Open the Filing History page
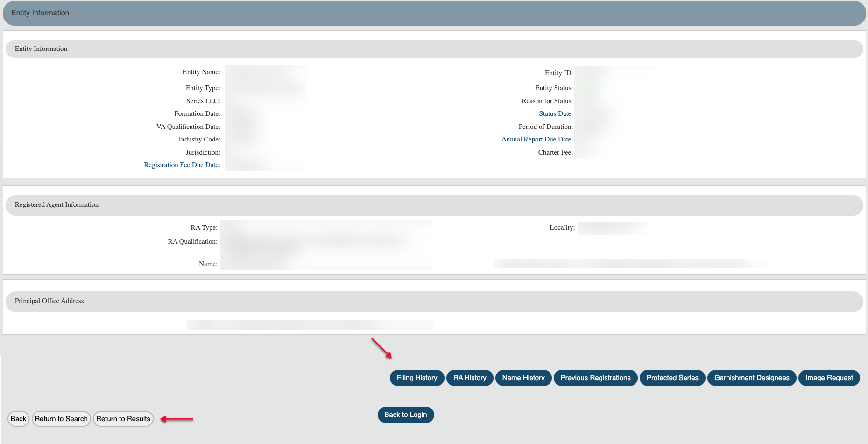 416,378
